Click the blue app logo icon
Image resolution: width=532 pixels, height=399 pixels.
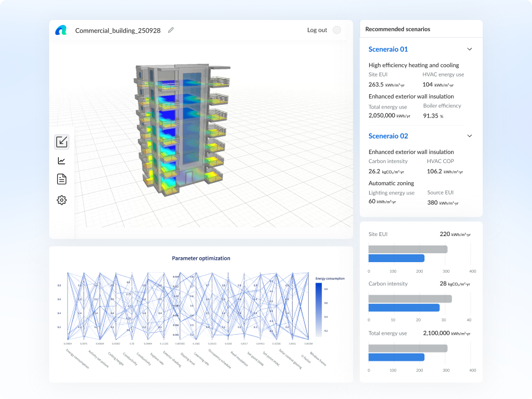(61, 30)
